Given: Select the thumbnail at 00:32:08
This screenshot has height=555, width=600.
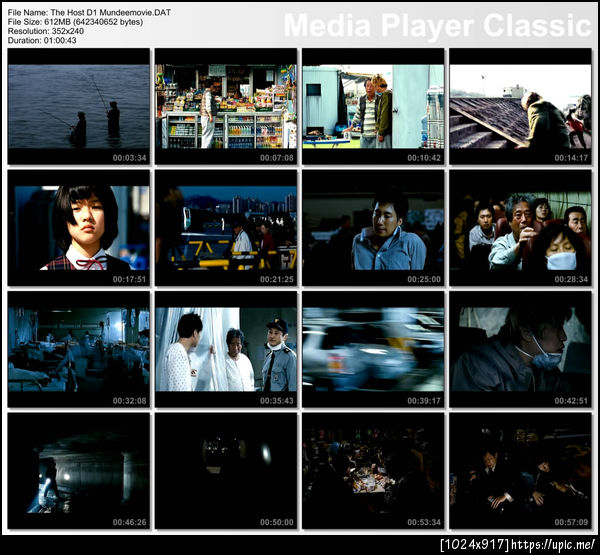Looking at the screenshot, I should coord(79,349).
